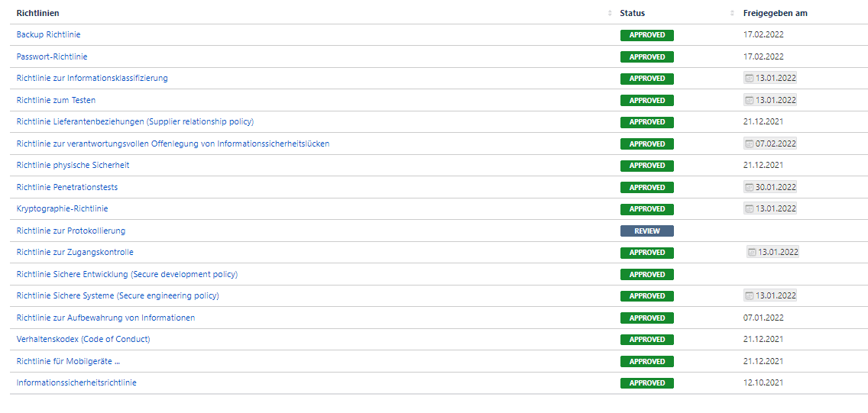Open Richtlinie physische Sicherheit link
This screenshot has height=413, width=868.
[x=73, y=166]
